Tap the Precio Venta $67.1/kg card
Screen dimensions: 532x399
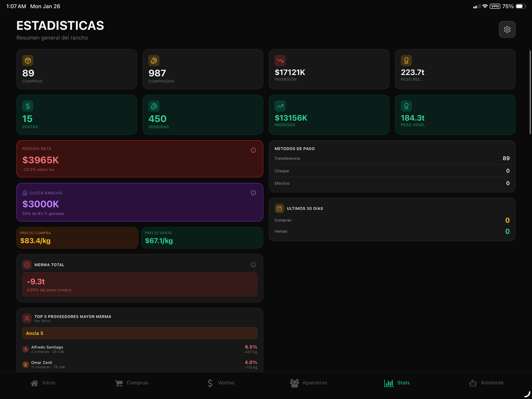point(202,238)
